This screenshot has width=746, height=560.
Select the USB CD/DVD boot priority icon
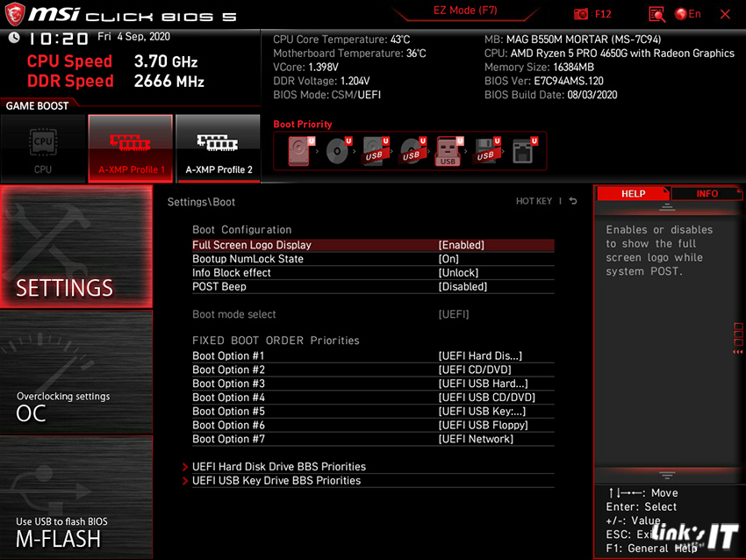412,151
